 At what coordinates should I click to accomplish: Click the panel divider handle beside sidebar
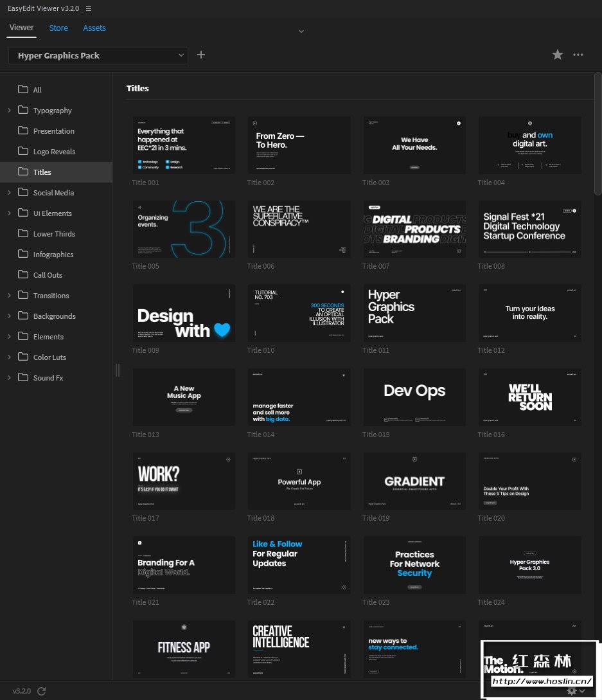(x=118, y=370)
